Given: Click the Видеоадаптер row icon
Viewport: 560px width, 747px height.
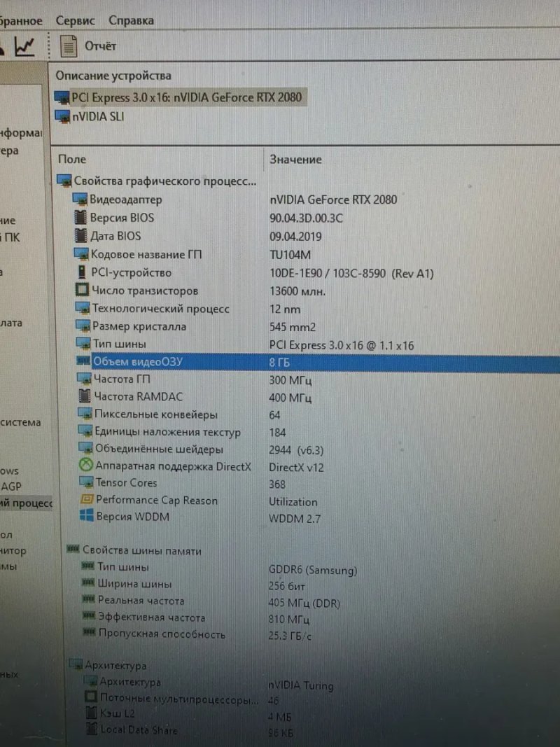Looking at the screenshot, I should (80, 199).
